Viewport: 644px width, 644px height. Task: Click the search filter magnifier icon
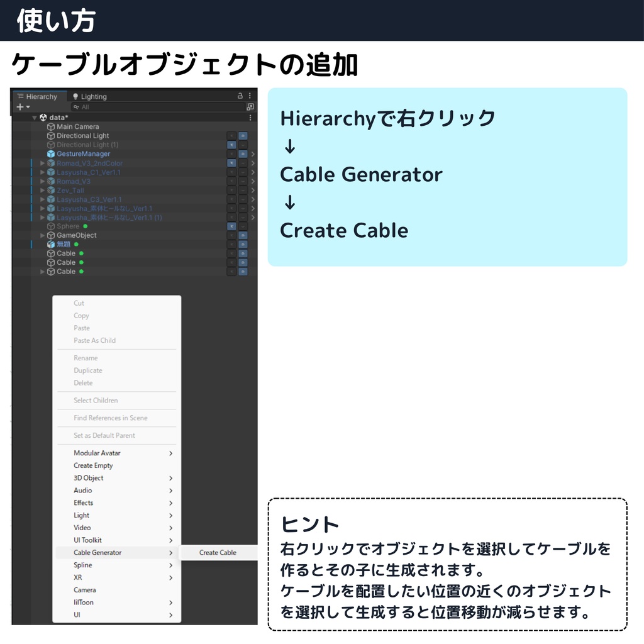(x=76, y=106)
